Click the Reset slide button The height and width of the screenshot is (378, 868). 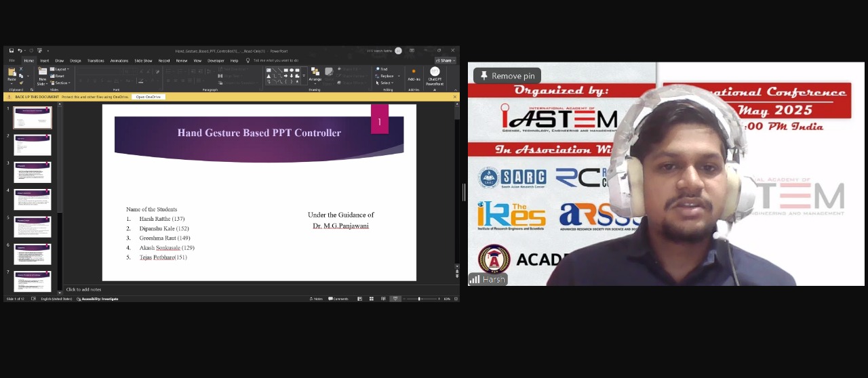pyautogui.click(x=58, y=76)
